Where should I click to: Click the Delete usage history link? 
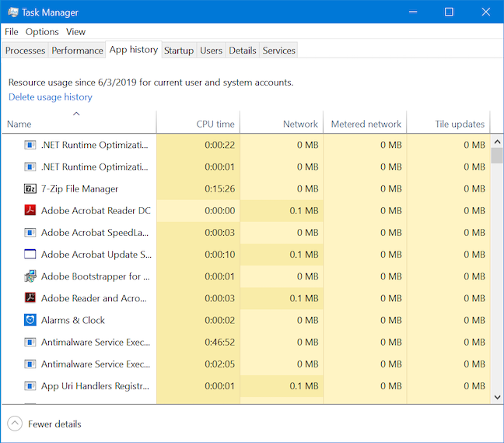tap(51, 97)
